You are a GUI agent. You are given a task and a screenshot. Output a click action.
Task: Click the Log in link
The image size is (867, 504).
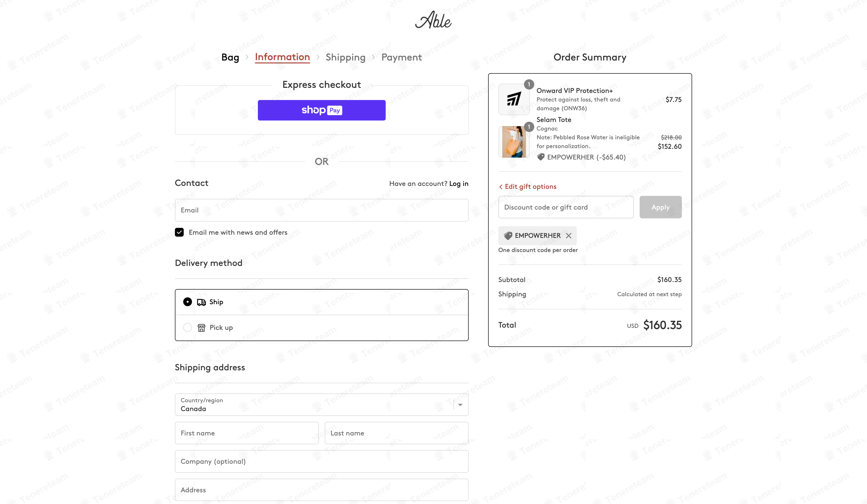point(459,184)
